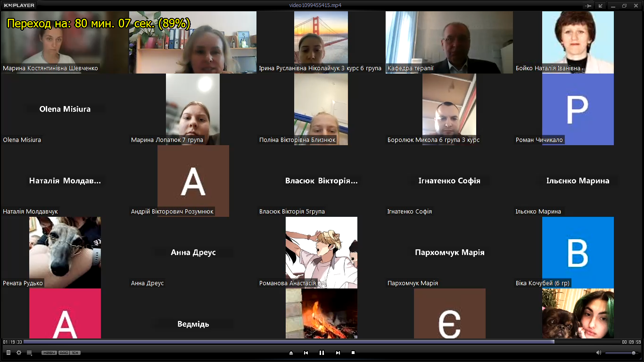Select Марина Костянтинівна Шевченко video tile
The height and width of the screenshot is (362, 644).
pos(65,42)
